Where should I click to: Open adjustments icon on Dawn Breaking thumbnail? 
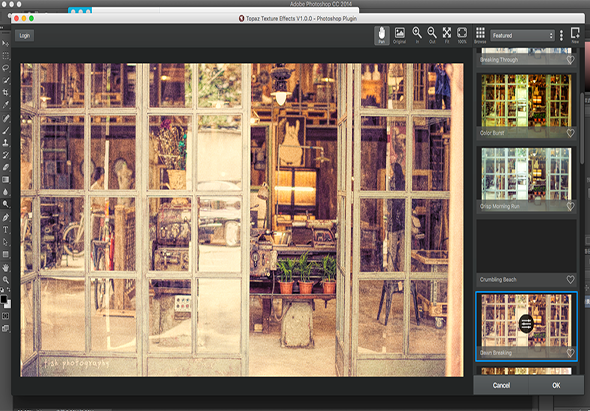(x=526, y=324)
